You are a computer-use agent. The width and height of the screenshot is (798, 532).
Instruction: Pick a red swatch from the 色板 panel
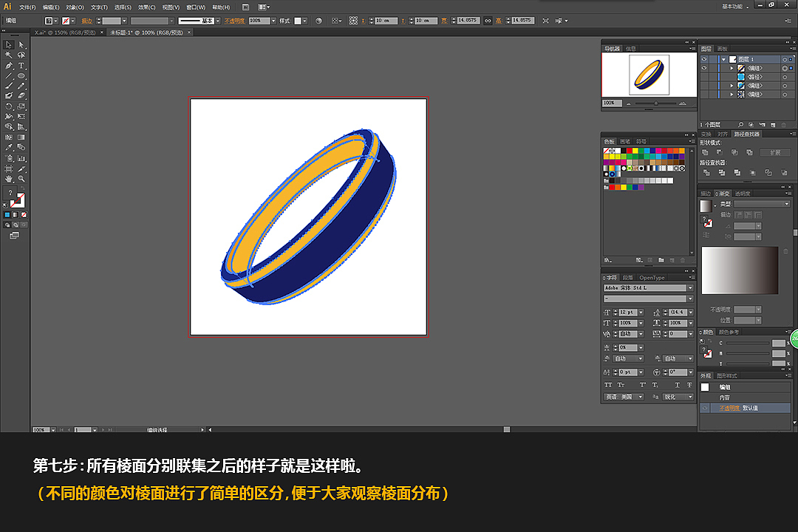click(x=629, y=150)
